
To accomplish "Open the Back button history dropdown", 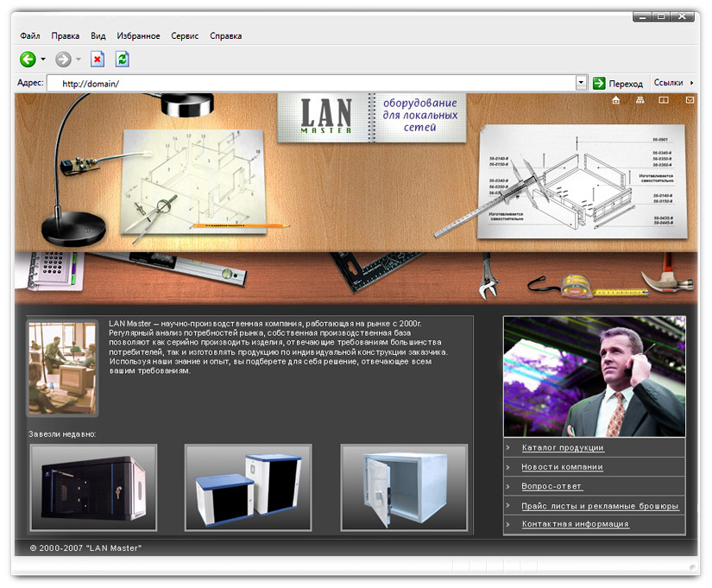I will (x=44, y=60).
